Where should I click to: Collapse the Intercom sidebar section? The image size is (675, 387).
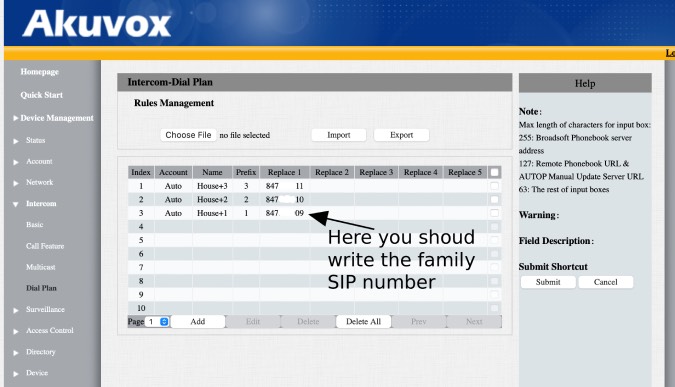click(41, 204)
